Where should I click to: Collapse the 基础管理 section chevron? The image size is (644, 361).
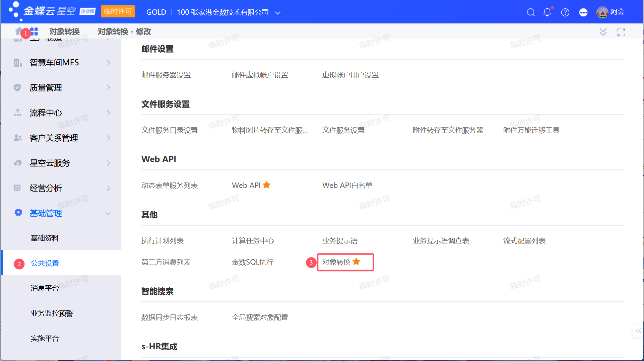coord(108,213)
